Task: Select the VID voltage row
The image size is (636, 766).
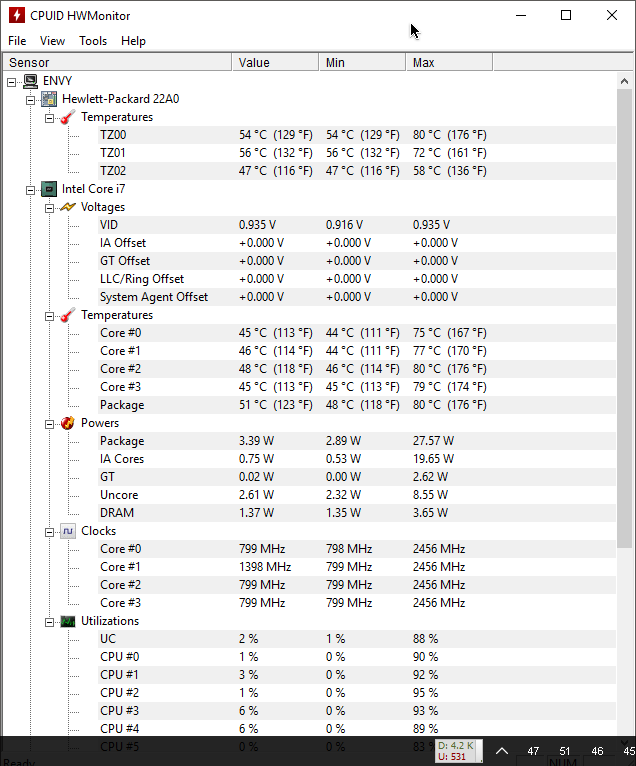Action: (x=357, y=225)
